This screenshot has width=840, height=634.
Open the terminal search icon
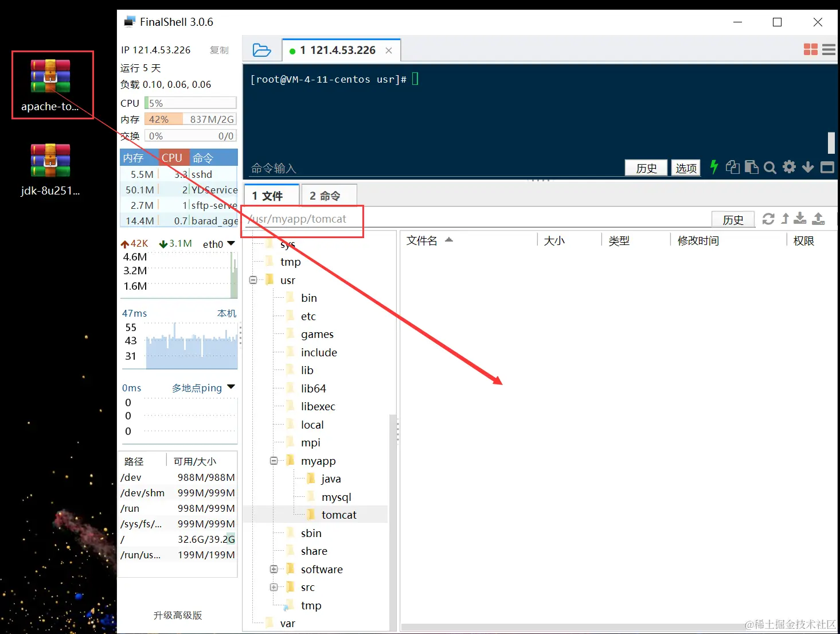coord(770,167)
